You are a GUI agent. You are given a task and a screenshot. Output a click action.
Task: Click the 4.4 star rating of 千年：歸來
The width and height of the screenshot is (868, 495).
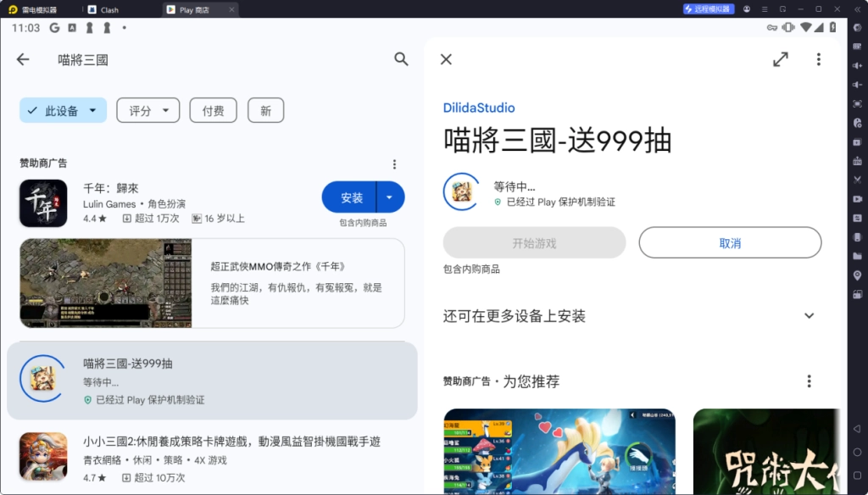click(94, 219)
